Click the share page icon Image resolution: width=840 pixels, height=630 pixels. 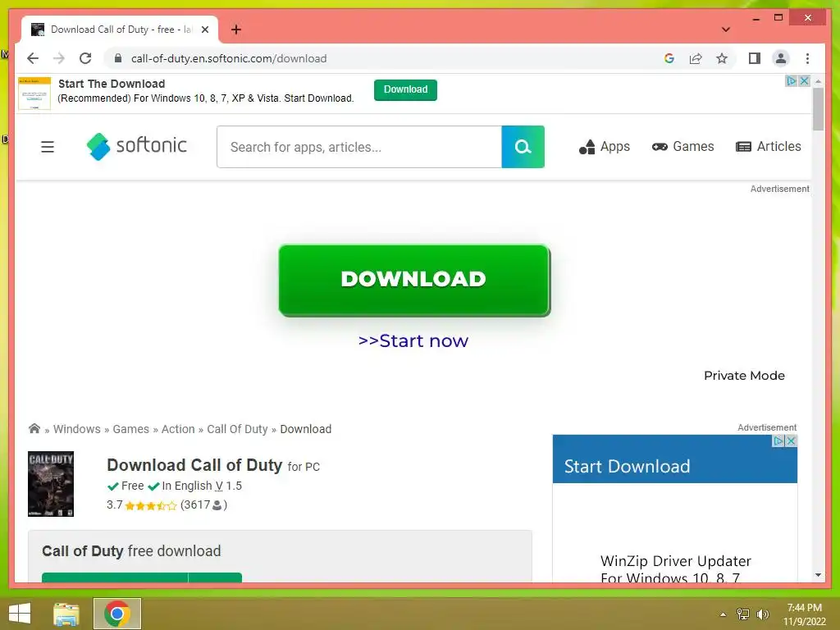[x=696, y=58]
